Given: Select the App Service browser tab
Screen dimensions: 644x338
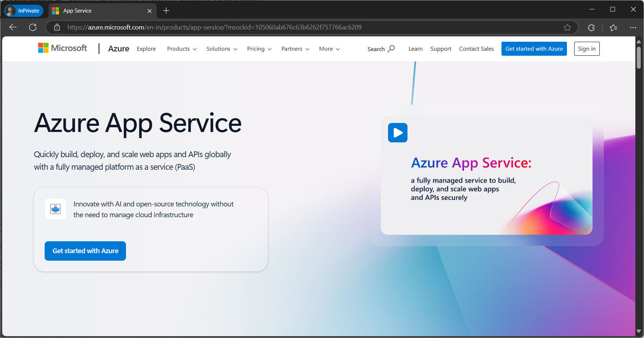Looking at the screenshot, I should point(102,11).
